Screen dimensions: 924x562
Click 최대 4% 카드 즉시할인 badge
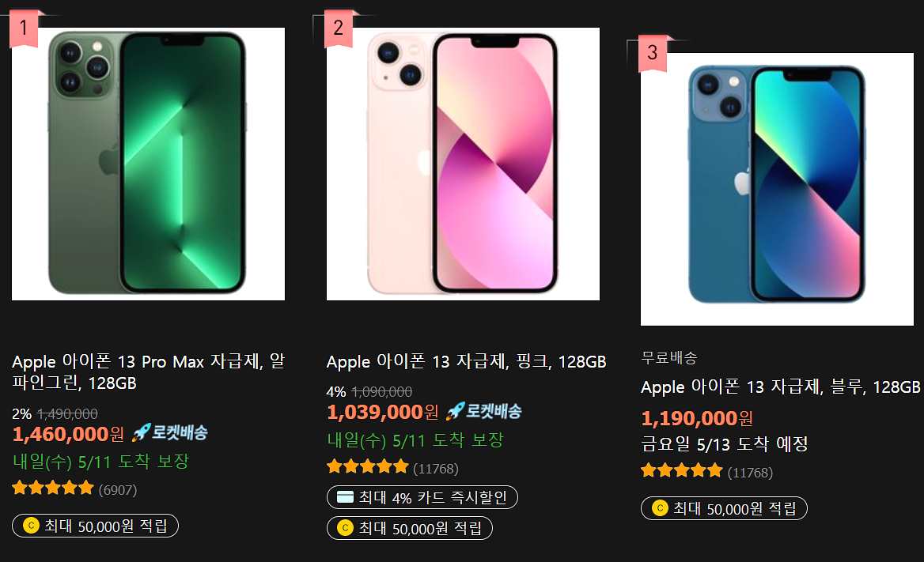pos(422,497)
